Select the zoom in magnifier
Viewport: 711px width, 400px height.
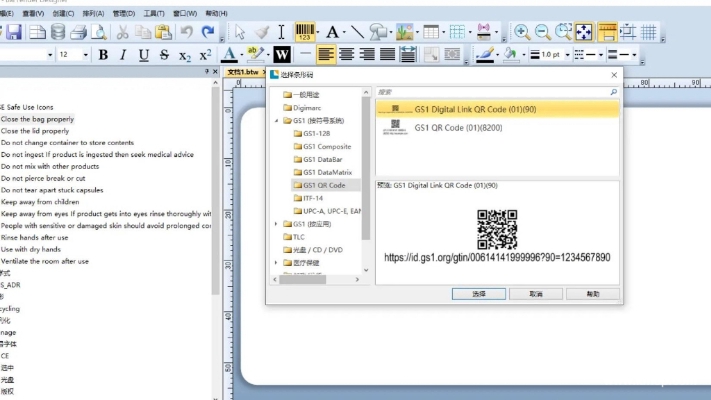[x=521, y=32]
